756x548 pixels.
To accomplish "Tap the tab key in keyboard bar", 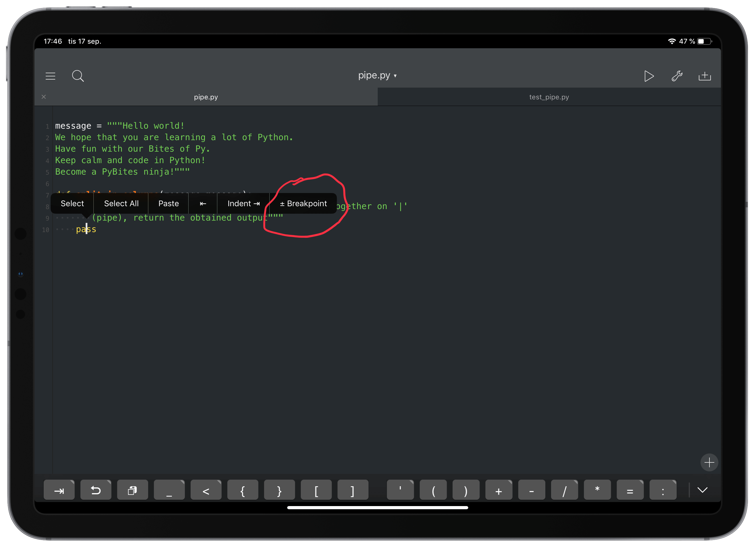I will pos(59,490).
